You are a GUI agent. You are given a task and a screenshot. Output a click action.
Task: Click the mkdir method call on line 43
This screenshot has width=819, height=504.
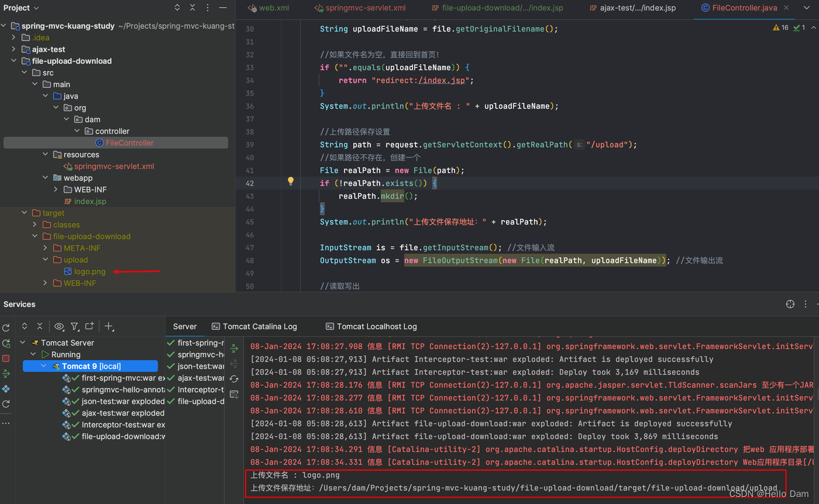point(392,196)
